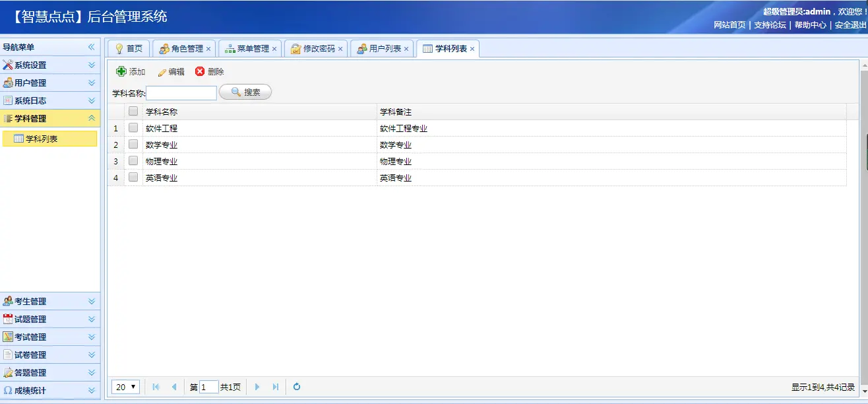Click the green Add (添加) plus icon
The image size is (868, 404).
(121, 71)
